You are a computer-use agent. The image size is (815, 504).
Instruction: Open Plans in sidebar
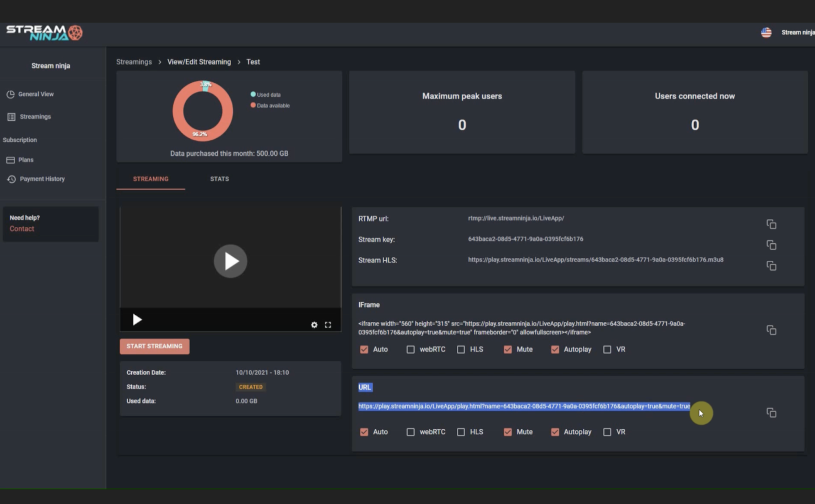tap(25, 160)
